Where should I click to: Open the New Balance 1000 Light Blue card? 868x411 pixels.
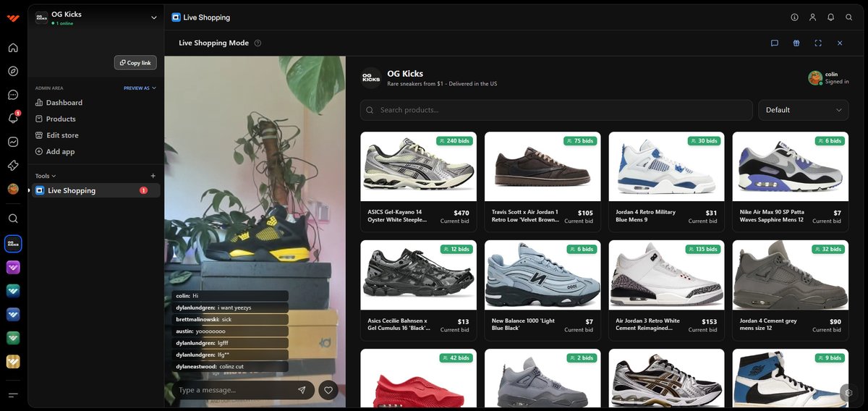(x=542, y=290)
